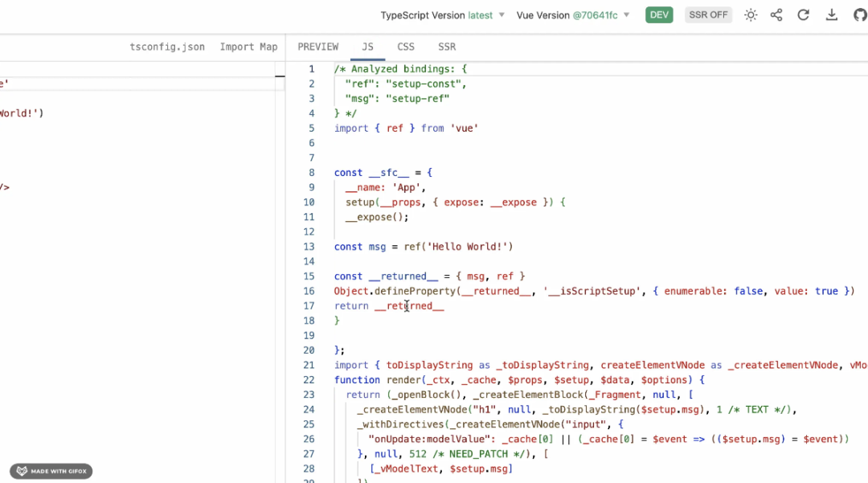This screenshot has height=483, width=868.
Task: Open the Vue Version dropdown
Action: click(573, 15)
